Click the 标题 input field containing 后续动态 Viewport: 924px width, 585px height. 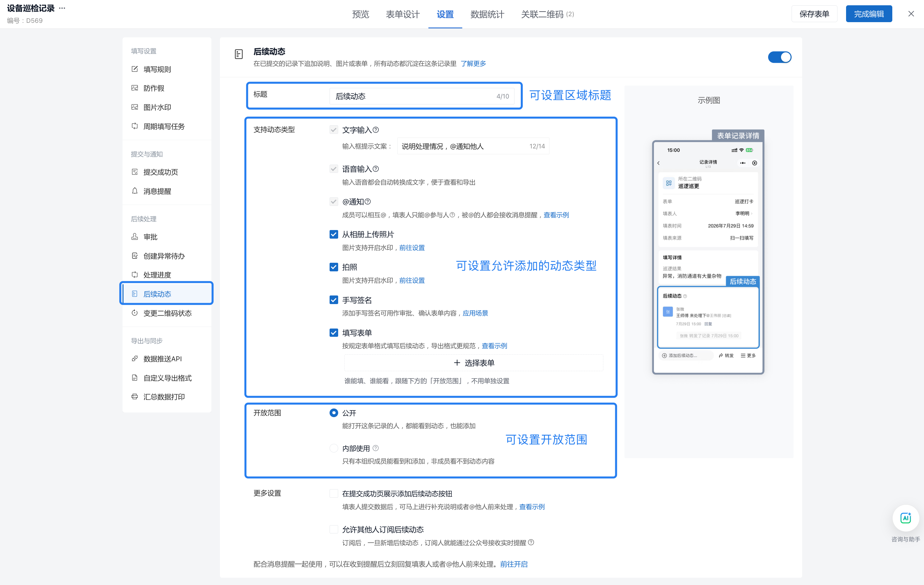[x=422, y=97]
